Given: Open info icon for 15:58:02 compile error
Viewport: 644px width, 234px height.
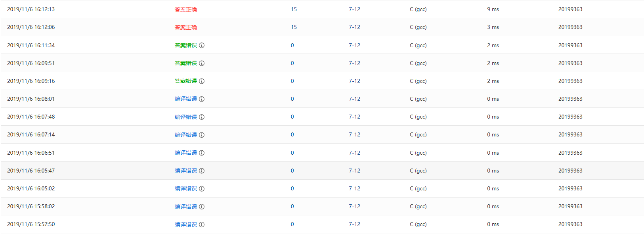Looking at the screenshot, I should [202, 207].
